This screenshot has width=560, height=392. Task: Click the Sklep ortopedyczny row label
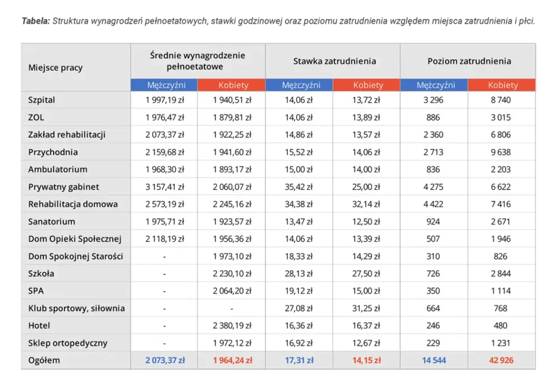click(x=68, y=343)
